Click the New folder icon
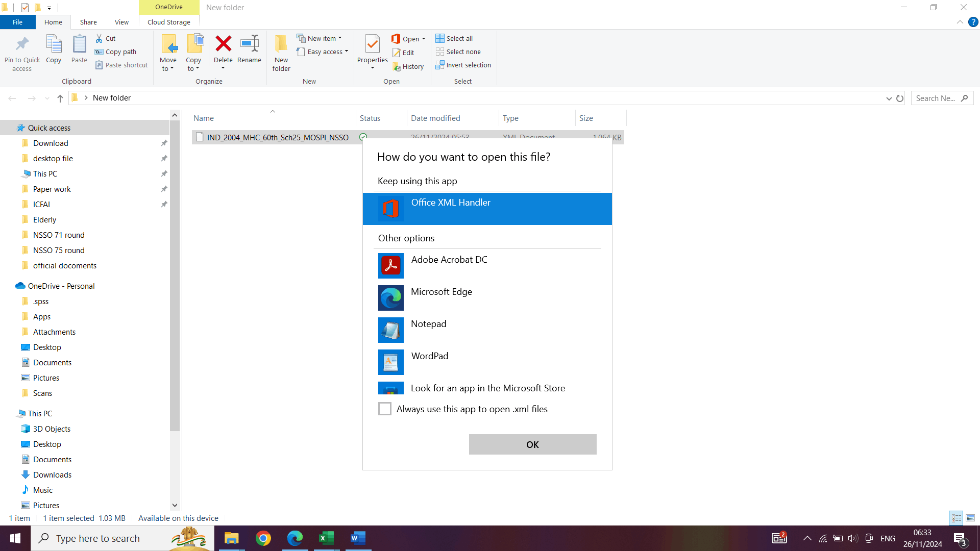This screenshot has height=551, width=980. [x=281, y=44]
